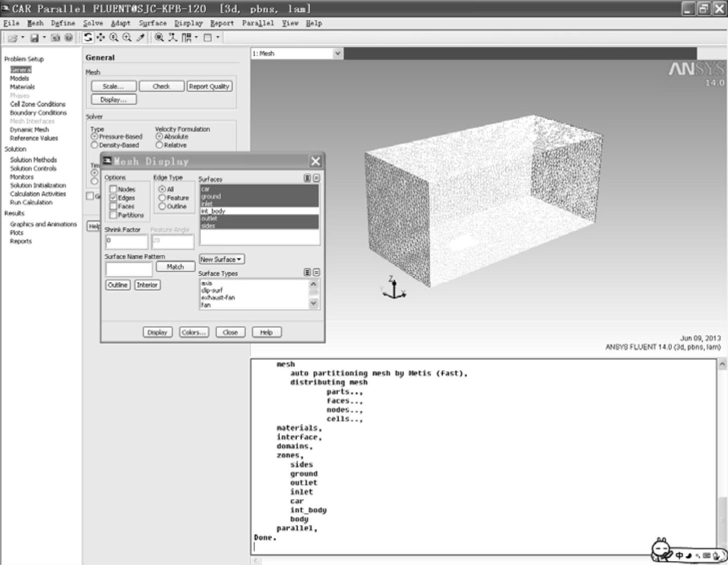The image size is (728, 565).
Task: Enable the Faces checkbox in Options
Action: tap(113, 206)
